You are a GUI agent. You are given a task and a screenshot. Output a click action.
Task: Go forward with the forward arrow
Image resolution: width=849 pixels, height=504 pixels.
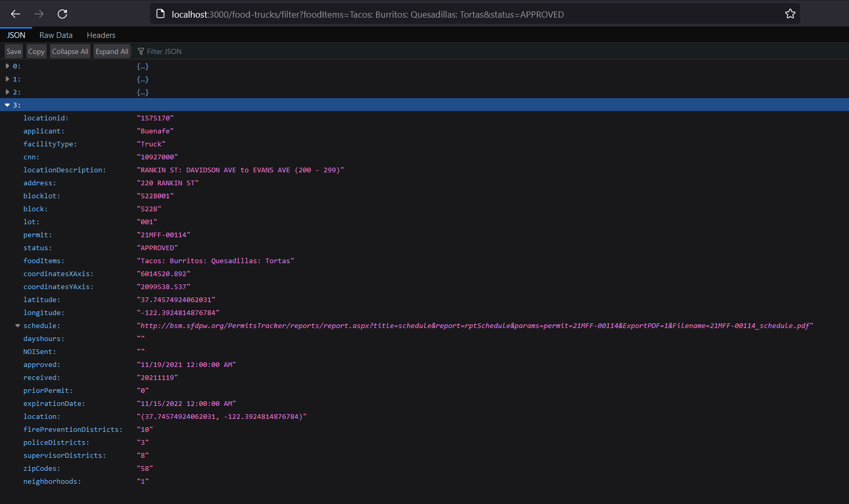click(39, 14)
